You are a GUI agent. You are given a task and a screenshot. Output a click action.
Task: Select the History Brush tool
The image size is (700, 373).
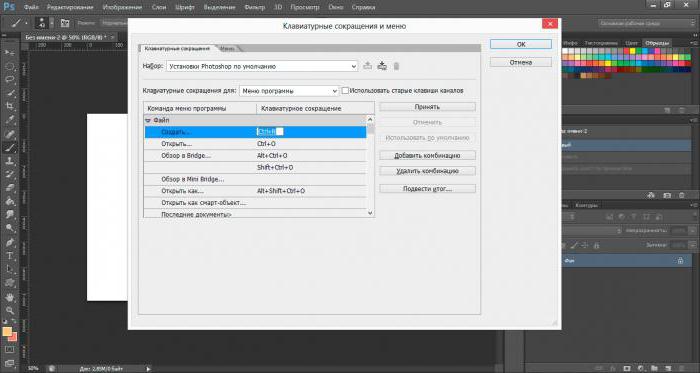(x=9, y=174)
